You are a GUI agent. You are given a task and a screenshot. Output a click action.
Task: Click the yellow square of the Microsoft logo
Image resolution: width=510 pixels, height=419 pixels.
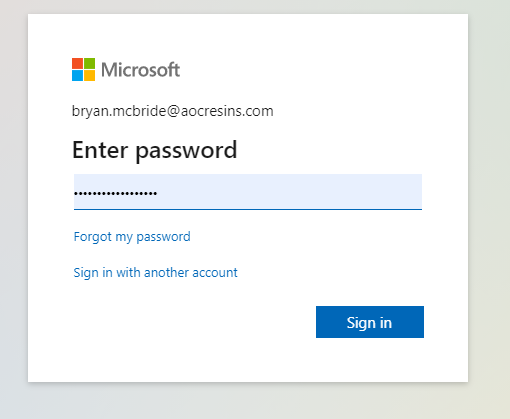[x=89, y=75]
